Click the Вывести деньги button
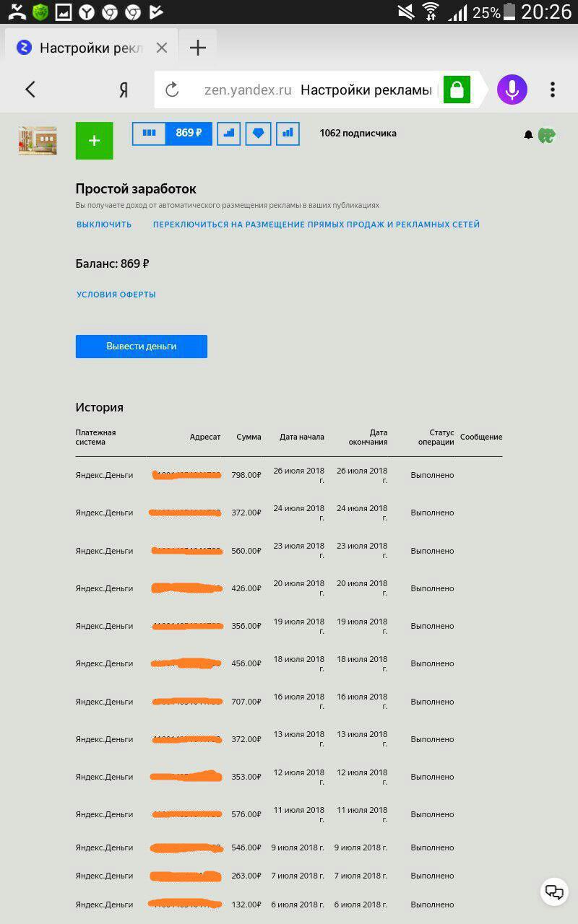The image size is (578, 924). 142,346
